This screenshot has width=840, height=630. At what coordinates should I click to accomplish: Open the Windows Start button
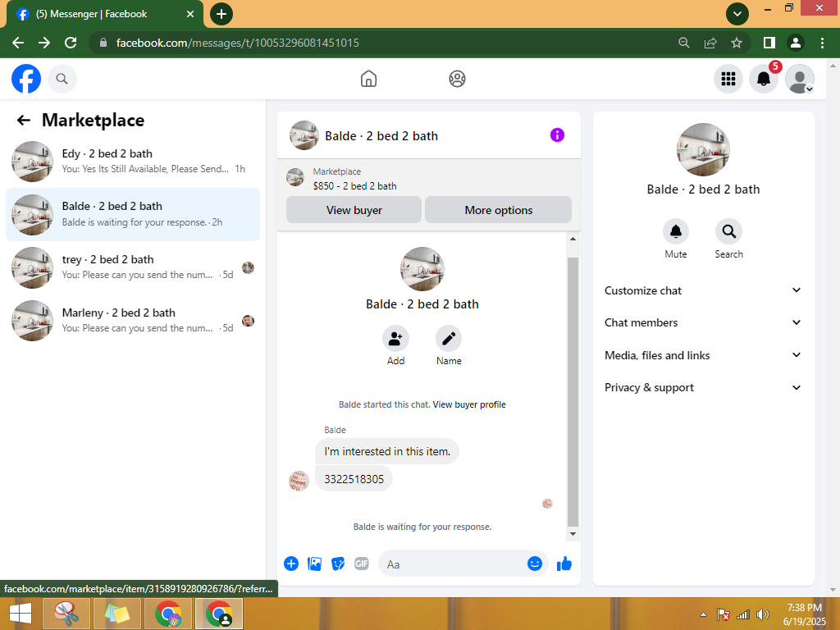click(21, 614)
